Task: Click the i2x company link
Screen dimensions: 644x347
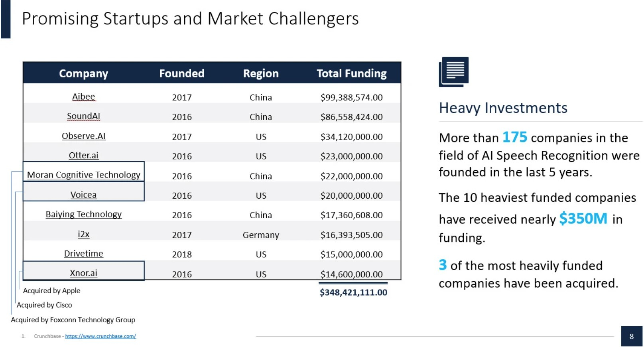Action: pyautogui.click(x=84, y=234)
